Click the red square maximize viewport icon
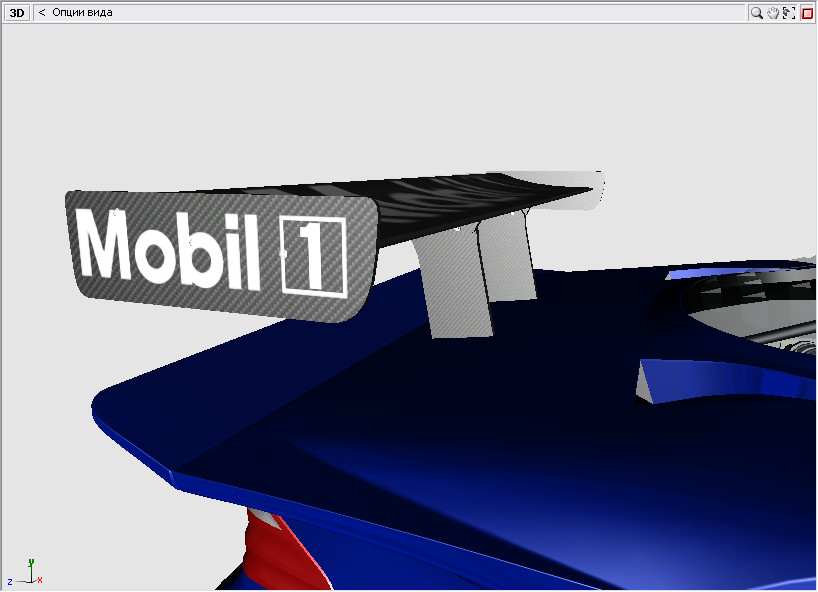818x592 pixels. 807,13
